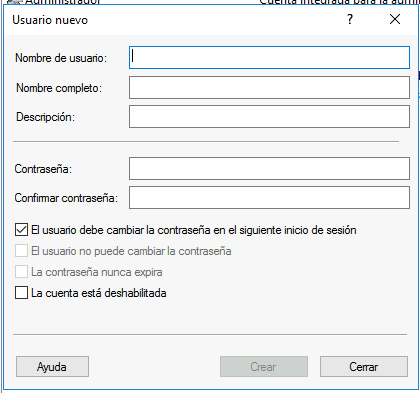Click the 'Contraseña:' label
Viewport: 420px width, 393px height.
(43, 169)
